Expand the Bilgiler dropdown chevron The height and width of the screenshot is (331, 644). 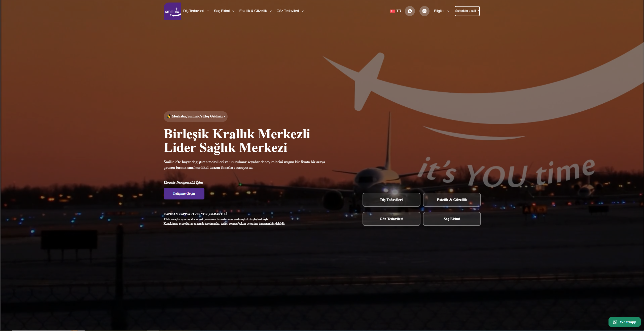click(448, 11)
